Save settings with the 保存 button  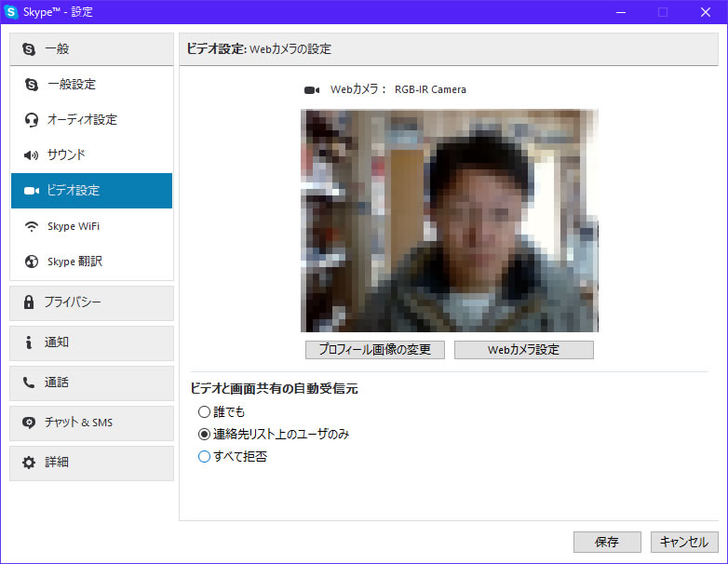click(x=607, y=543)
